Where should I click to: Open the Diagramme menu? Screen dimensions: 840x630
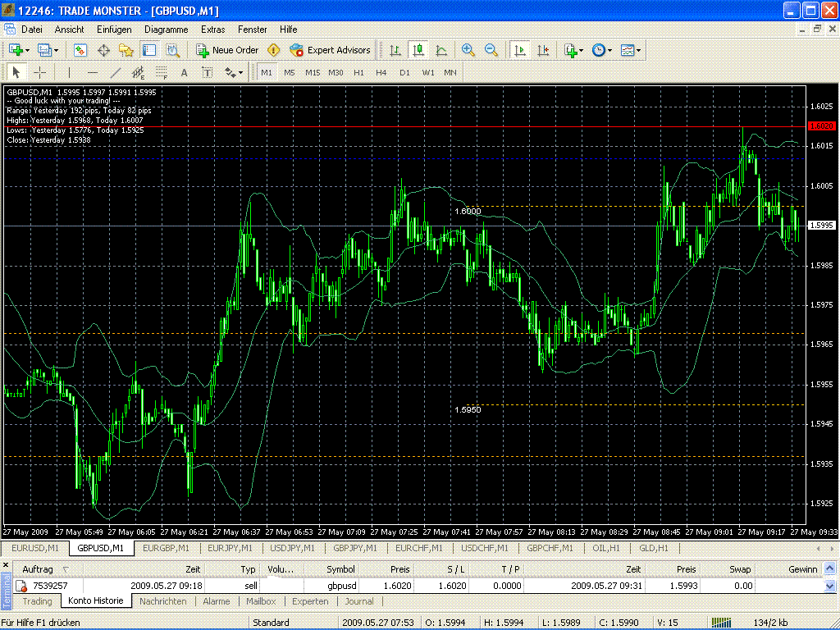(166, 29)
